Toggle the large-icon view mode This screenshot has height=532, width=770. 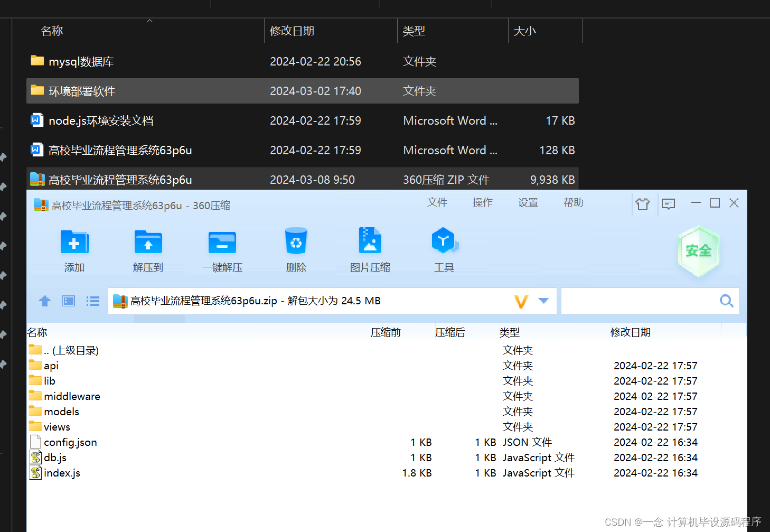(x=68, y=301)
